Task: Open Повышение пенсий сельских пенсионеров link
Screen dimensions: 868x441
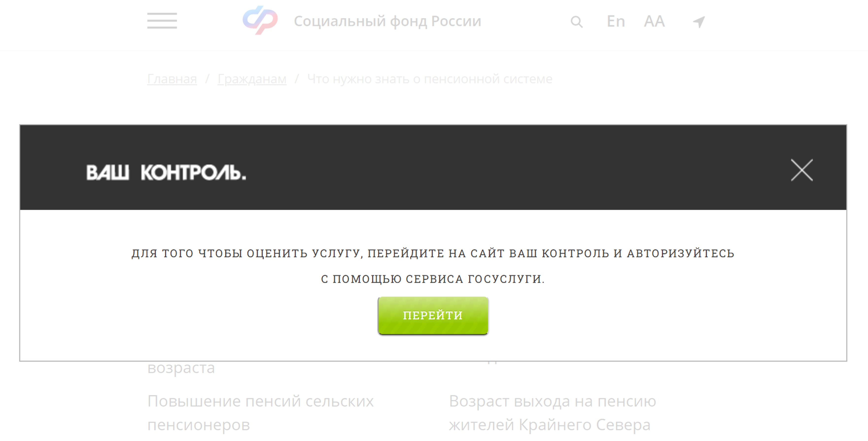Action: (260, 413)
